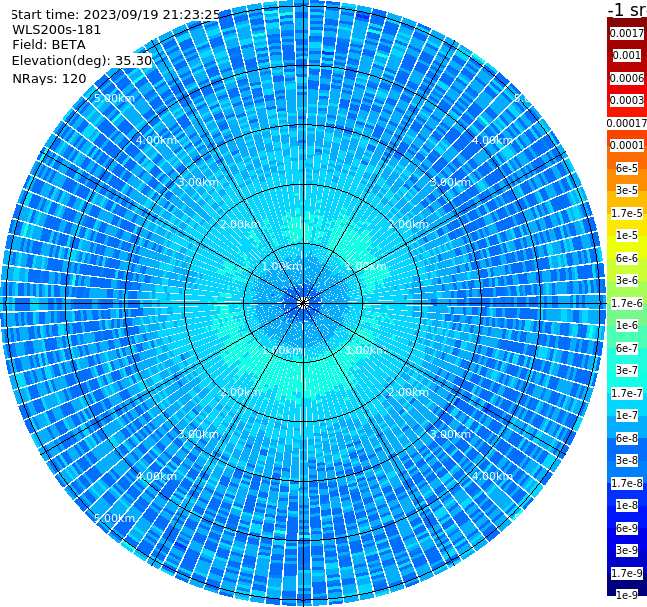Click the 0.001 colorbar tick label

coord(627,55)
